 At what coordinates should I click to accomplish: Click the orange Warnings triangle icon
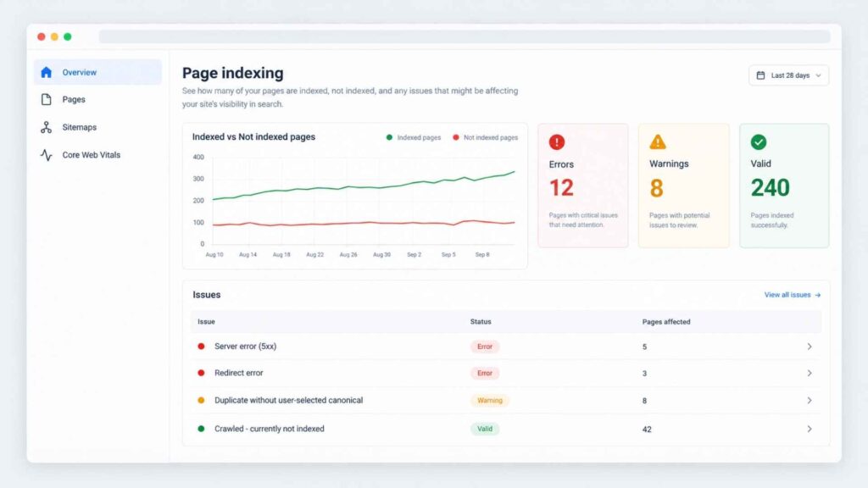click(658, 142)
